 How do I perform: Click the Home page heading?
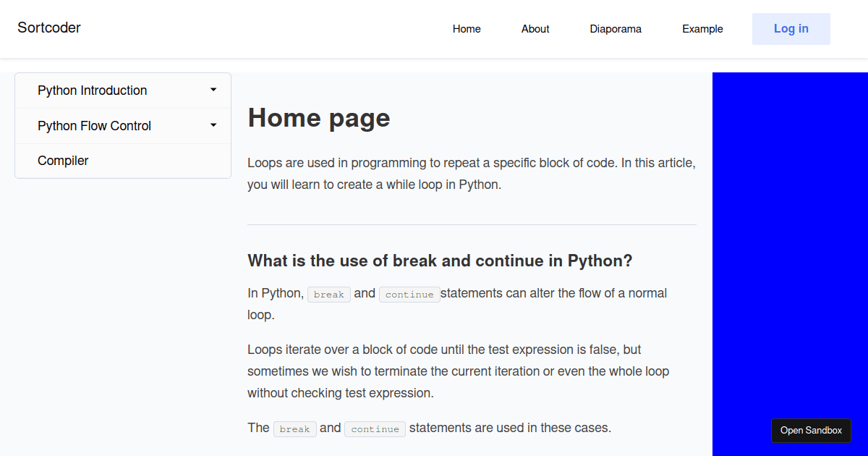tap(319, 117)
